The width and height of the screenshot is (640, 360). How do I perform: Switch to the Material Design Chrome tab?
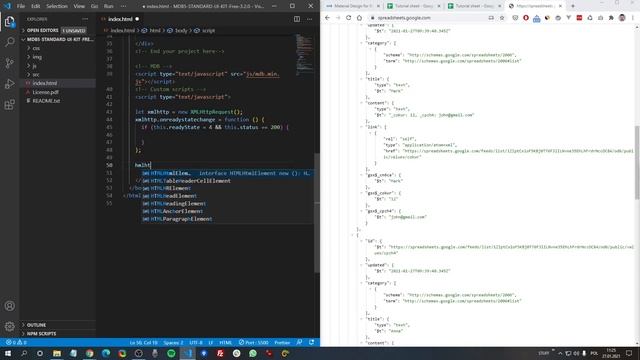tap(353, 6)
